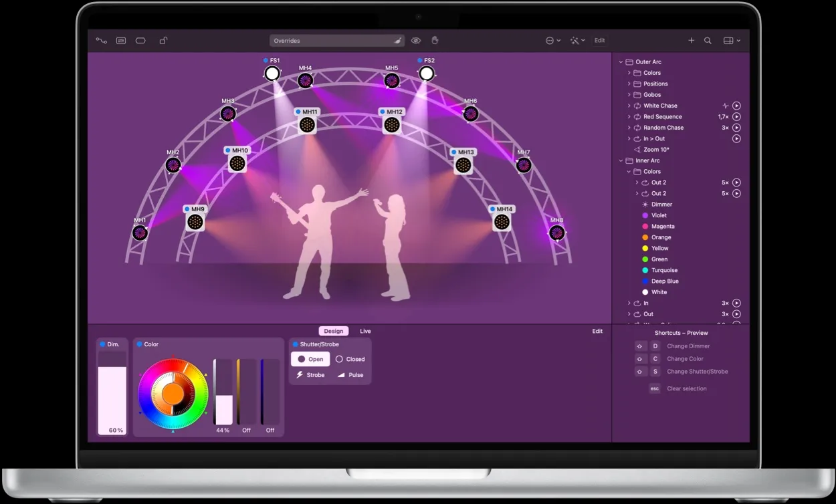Image resolution: width=836 pixels, height=504 pixels.
Task: Play the Red Sequence cue
Action: tap(736, 117)
